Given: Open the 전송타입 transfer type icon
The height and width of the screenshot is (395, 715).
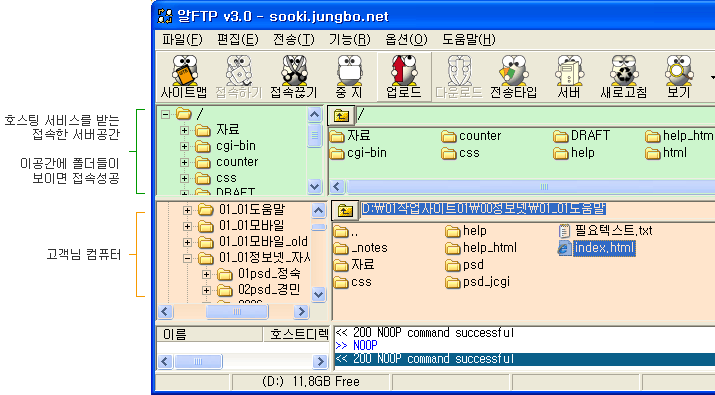Looking at the screenshot, I should coord(513,77).
